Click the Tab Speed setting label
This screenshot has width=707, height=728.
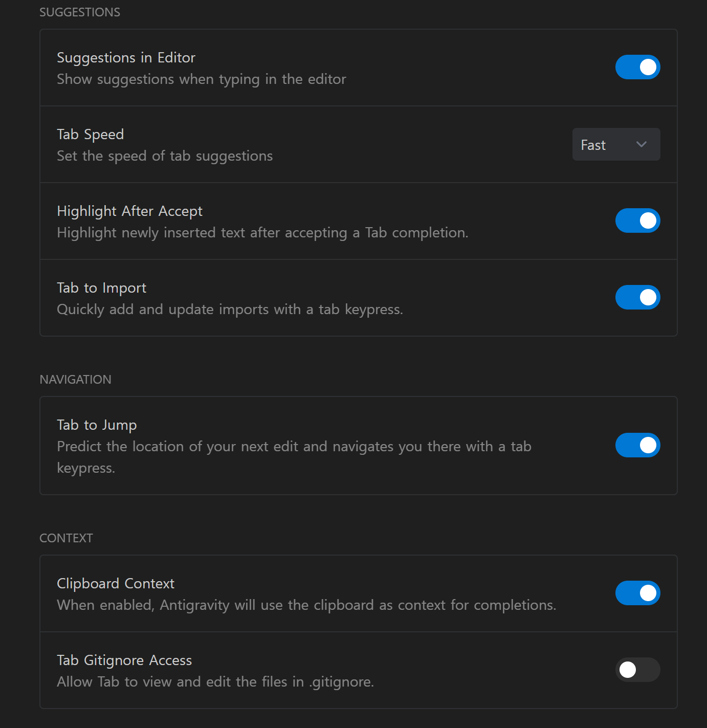90,135
